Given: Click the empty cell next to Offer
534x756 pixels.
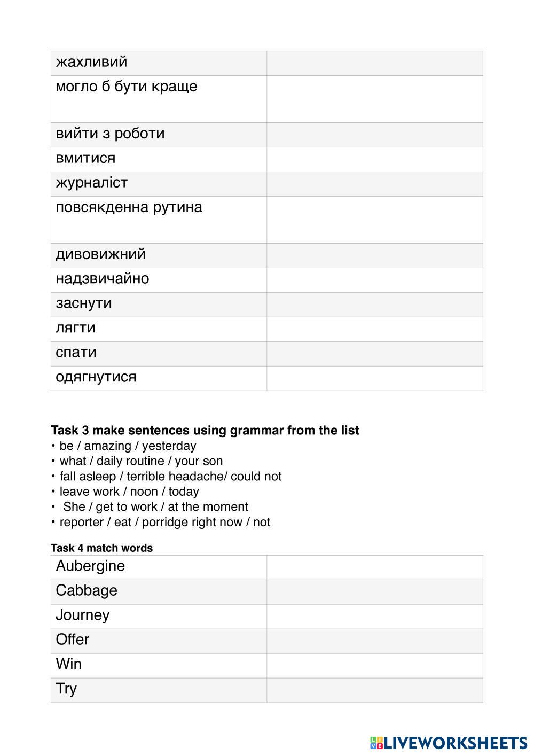Looking at the screenshot, I should (374, 641).
